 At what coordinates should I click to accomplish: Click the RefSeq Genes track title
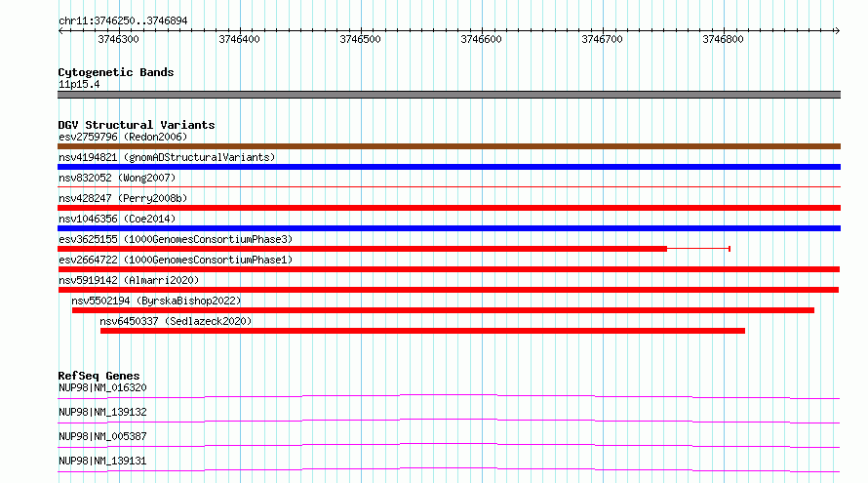(x=99, y=376)
